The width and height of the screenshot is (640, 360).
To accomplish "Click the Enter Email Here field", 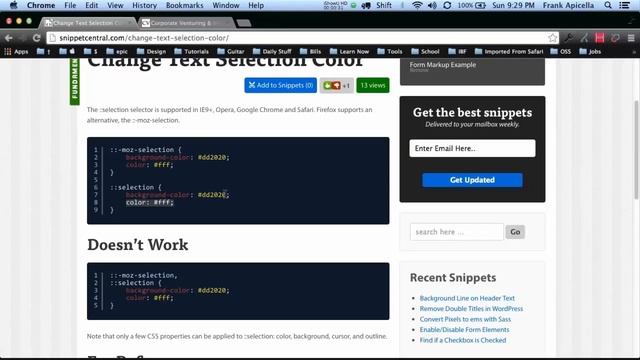I will point(472,148).
